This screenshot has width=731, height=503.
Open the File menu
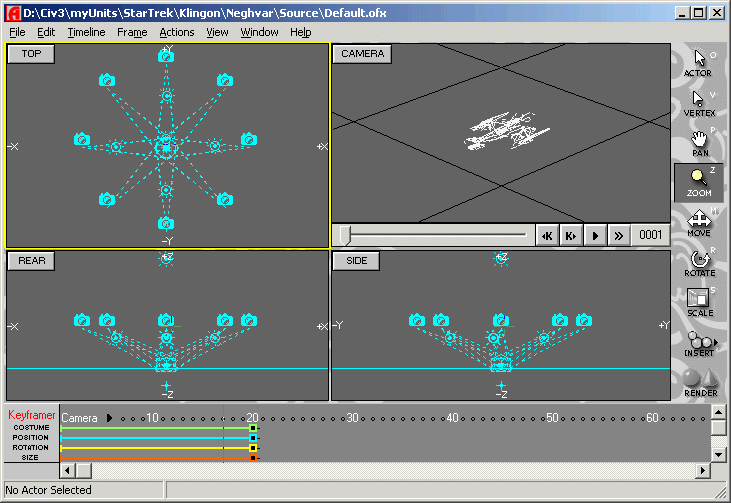click(x=17, y=32)
